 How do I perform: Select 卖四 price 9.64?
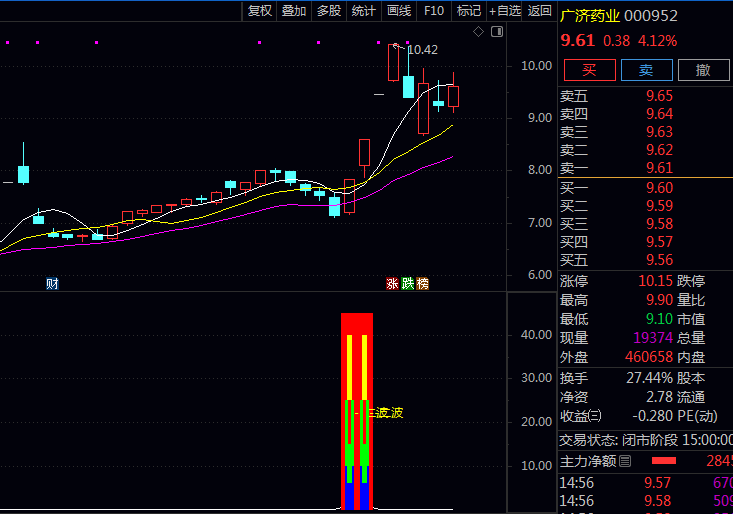pyautogui.click(x=659, y=114)
